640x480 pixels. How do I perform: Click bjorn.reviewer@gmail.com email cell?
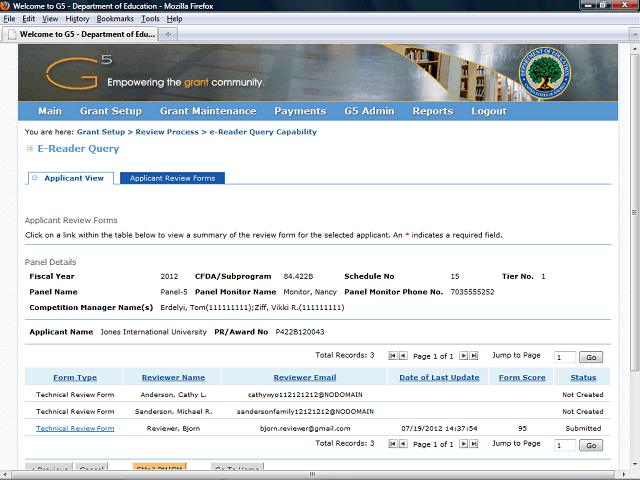pos(305,428)
